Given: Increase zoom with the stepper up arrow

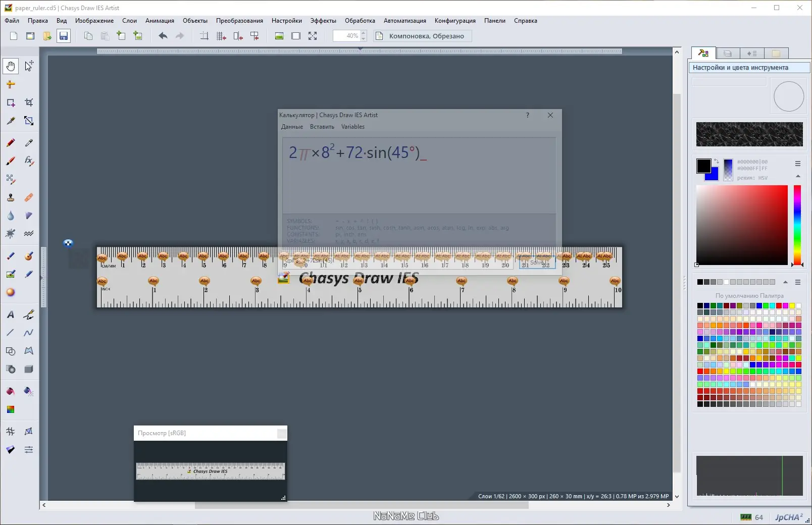Looking at the screenshot, I should click(x=364, y=33).
